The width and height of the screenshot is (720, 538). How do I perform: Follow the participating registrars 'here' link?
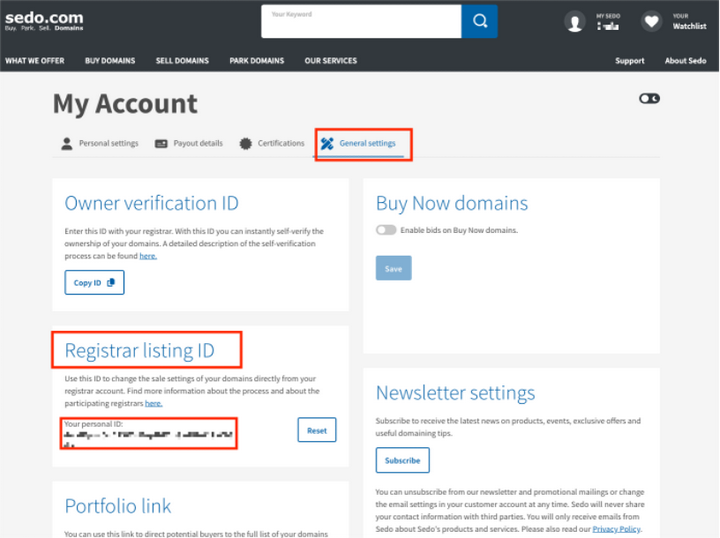point(154,404)
